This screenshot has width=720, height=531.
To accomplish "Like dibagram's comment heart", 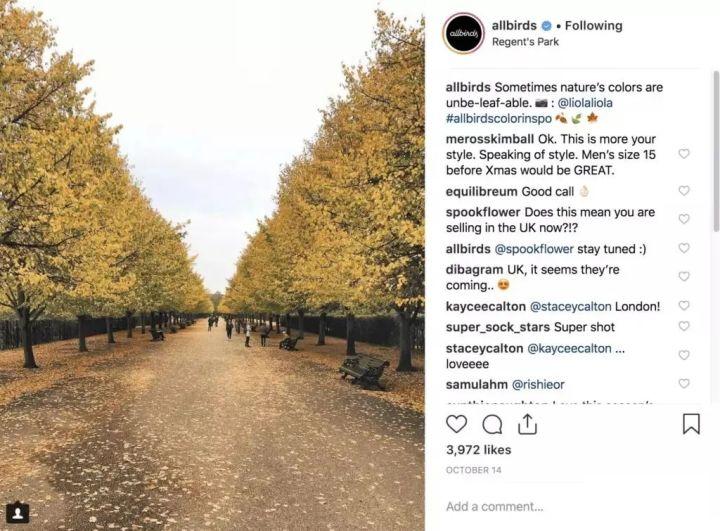I will (684, 276).
